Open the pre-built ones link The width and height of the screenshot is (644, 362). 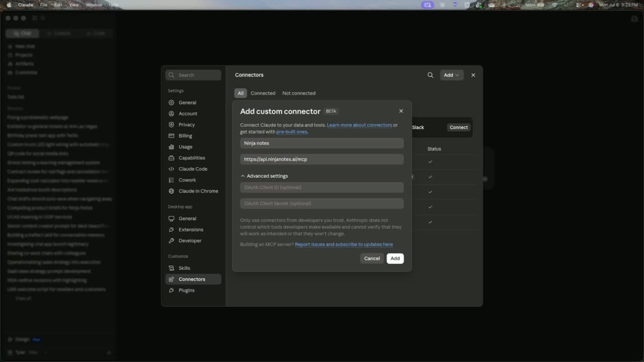[292, 132]
